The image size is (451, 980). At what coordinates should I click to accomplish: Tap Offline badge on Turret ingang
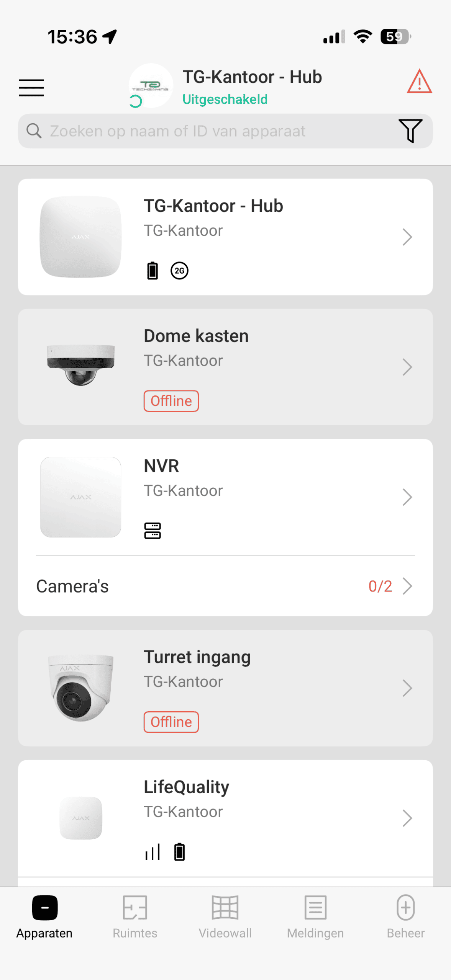pyautogui.click(x=171, y=722)
